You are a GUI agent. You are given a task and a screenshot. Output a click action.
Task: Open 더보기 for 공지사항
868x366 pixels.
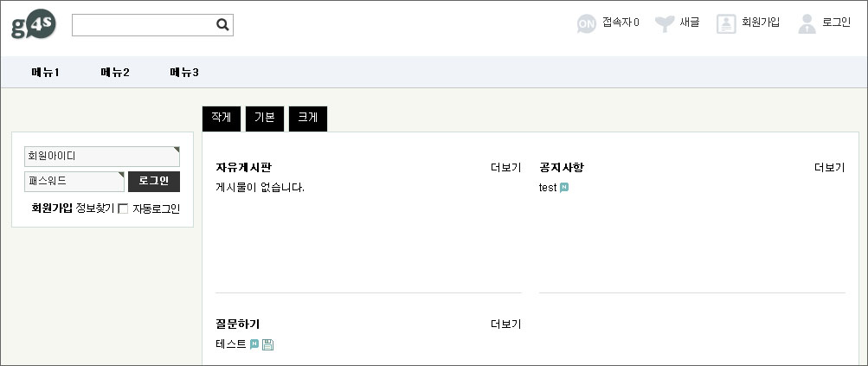click(829, 167)
